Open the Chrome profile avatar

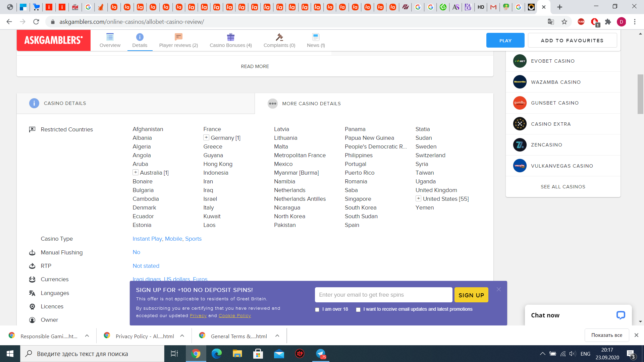pos(621,22)
